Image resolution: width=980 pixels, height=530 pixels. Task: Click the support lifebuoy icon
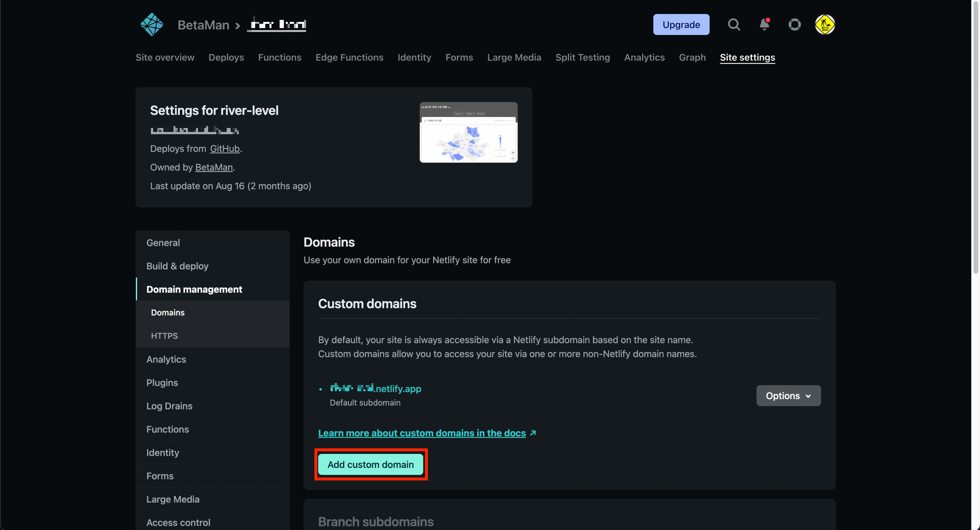794,25
